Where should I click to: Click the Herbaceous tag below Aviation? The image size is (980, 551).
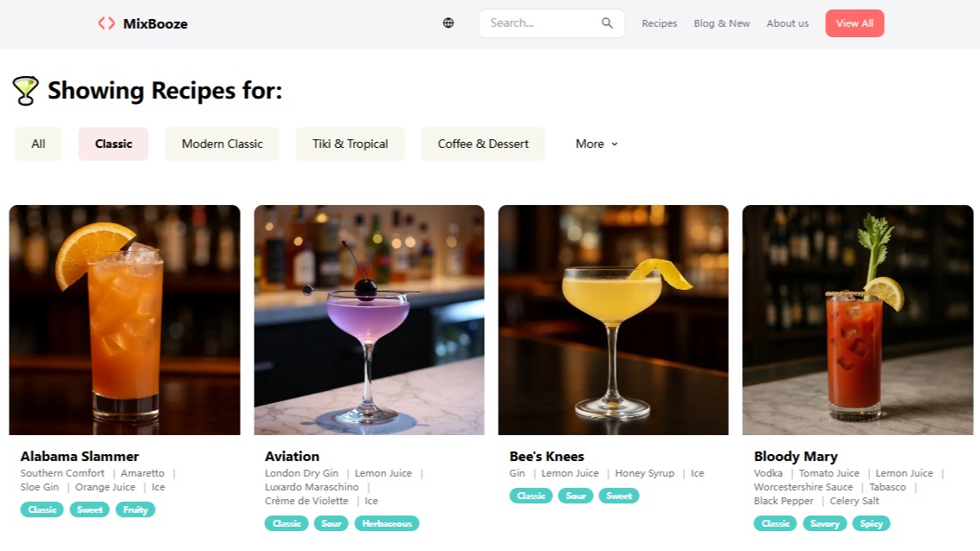tap(387, 523)
